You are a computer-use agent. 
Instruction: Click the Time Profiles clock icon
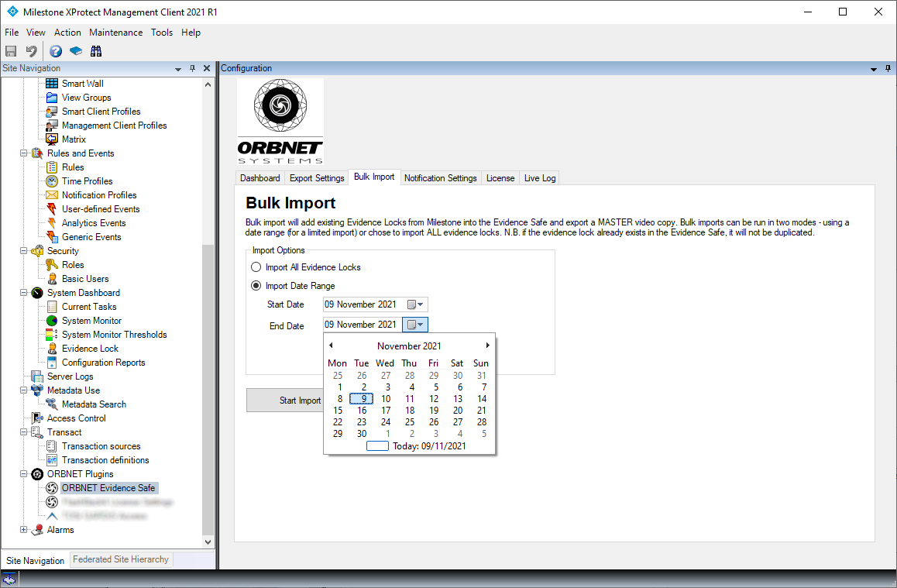[x=52, y=181]
